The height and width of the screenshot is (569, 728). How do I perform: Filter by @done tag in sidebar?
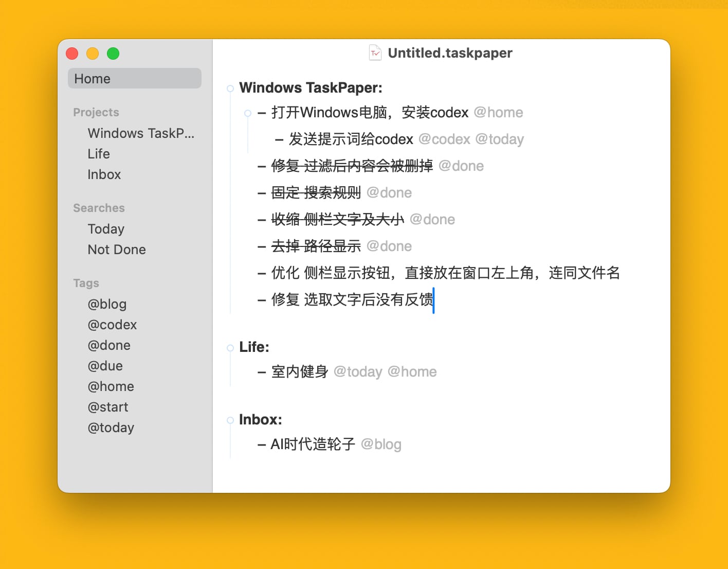[x=109, y=345]
